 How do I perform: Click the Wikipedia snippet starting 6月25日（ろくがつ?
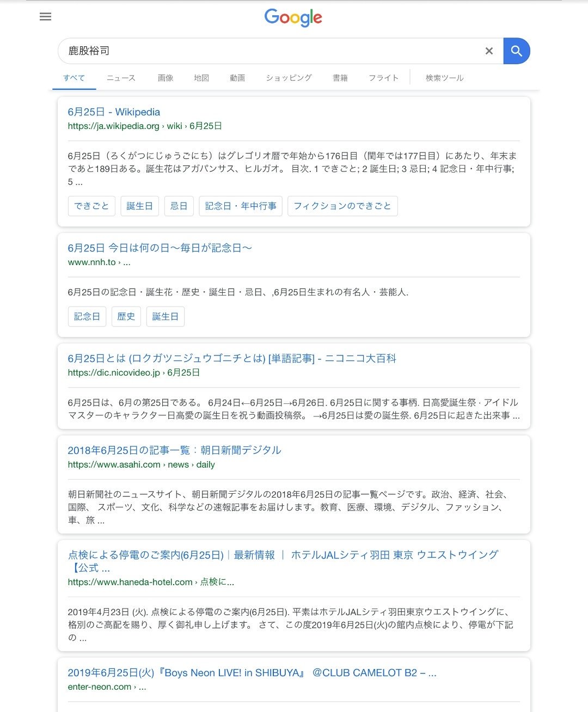tap(293, 169)
